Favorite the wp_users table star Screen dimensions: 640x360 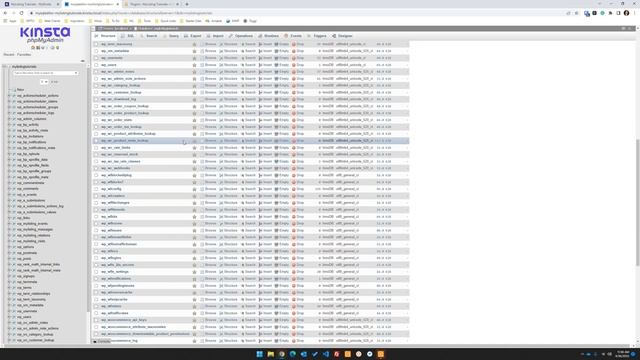tap(194, 65)
